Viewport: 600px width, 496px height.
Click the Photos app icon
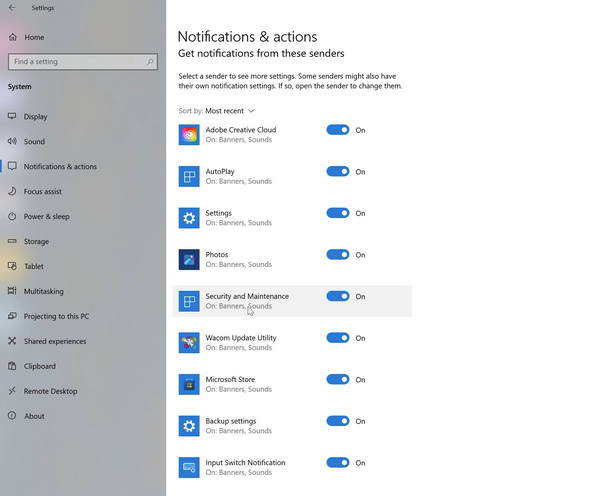click(x=189, y=260)
